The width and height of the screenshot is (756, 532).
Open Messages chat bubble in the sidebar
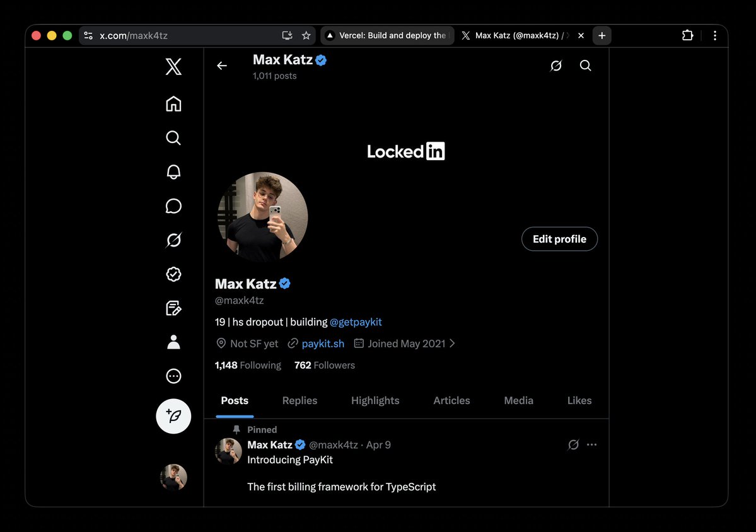click(x=173, y=206)
